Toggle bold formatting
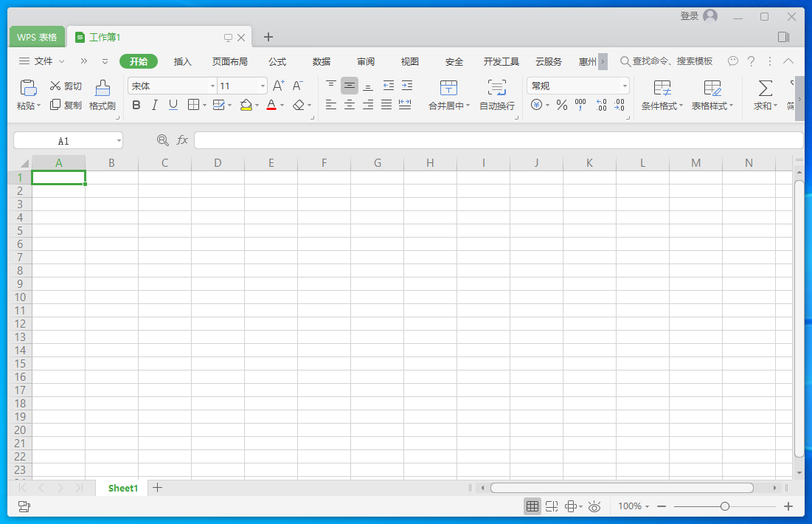 (x=136, y=106)
